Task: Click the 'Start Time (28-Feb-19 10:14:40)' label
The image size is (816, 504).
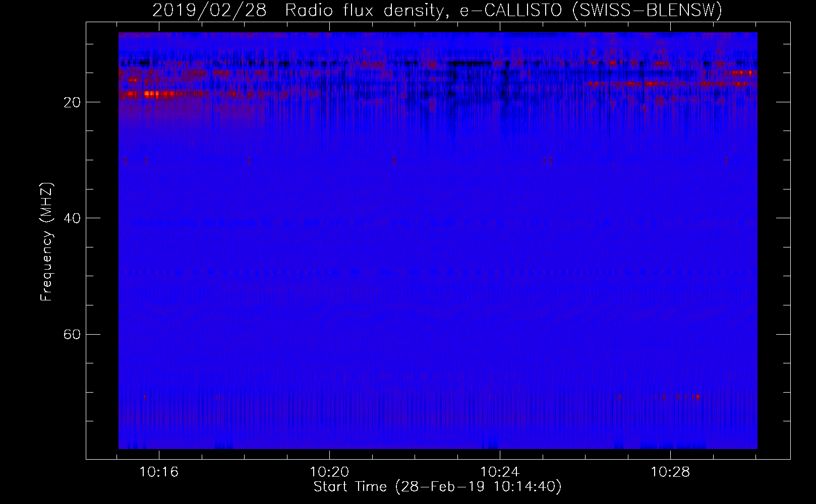Action: 437,487
